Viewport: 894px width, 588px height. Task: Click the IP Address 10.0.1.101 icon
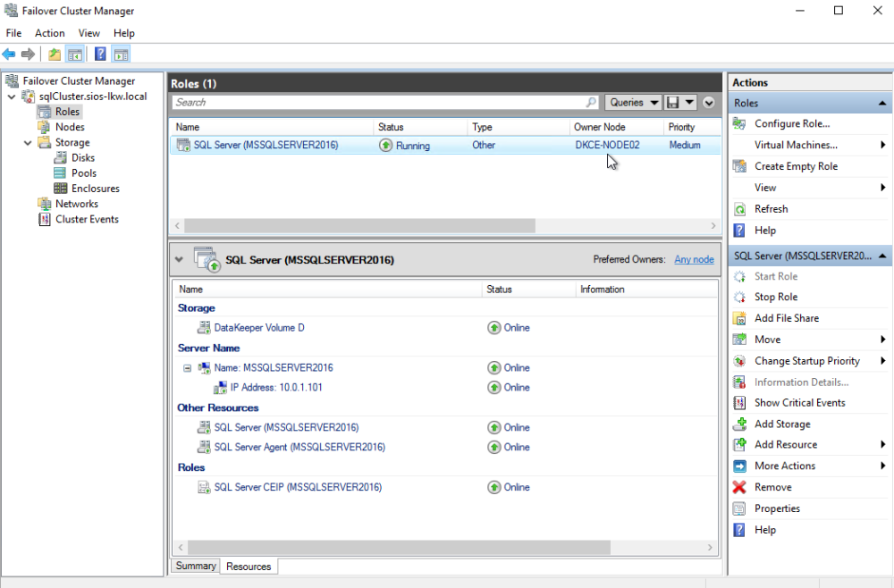point(220,388)
